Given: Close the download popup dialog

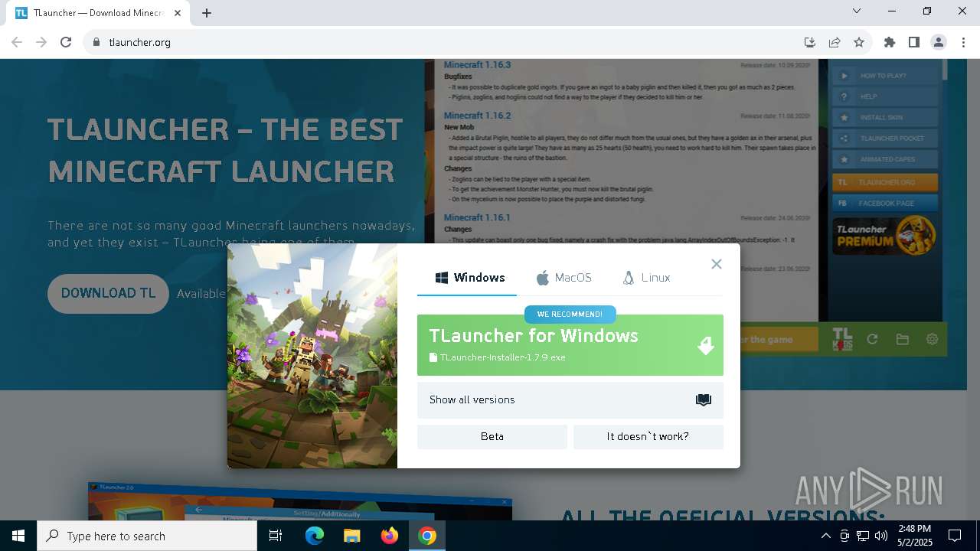Looking at the screenshot, I should [x=716, y=264].
